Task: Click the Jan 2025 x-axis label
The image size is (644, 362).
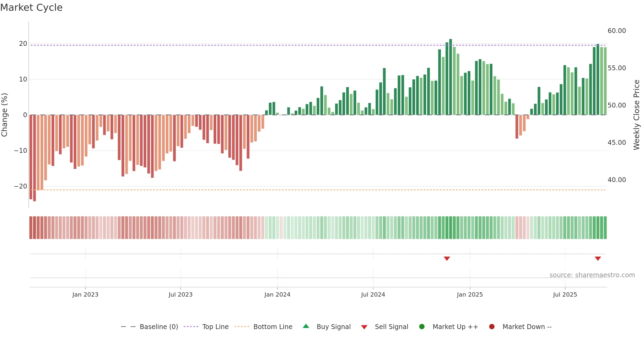Action: point(470,295)
